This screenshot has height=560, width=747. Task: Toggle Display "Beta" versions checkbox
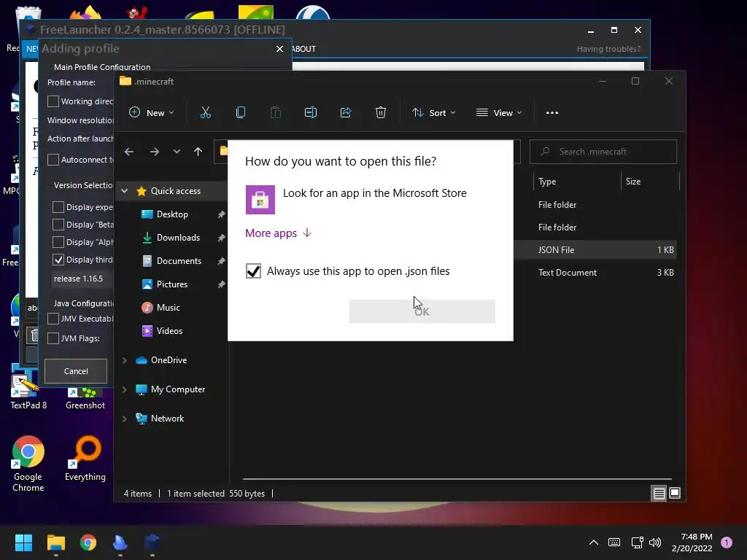(58, 225)
